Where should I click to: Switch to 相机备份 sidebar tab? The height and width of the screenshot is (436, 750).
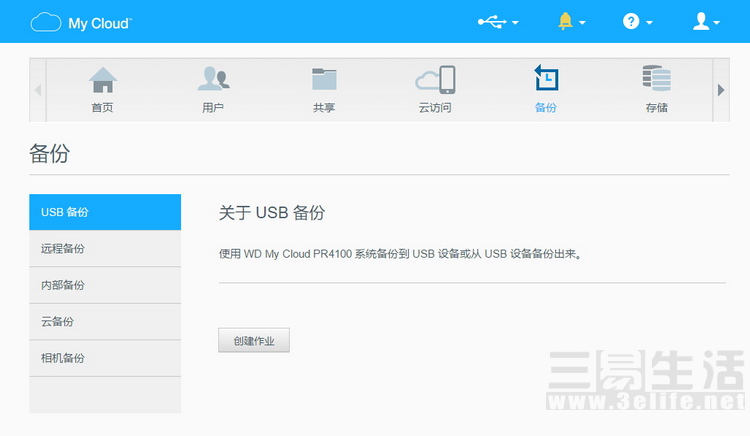tap(105, 358)
